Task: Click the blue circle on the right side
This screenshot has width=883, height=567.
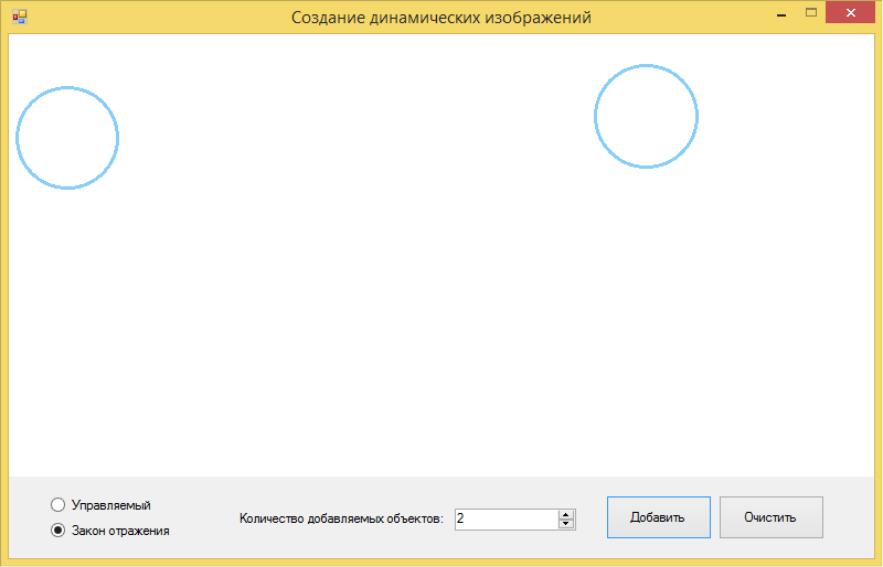Action: pos(646,116)
